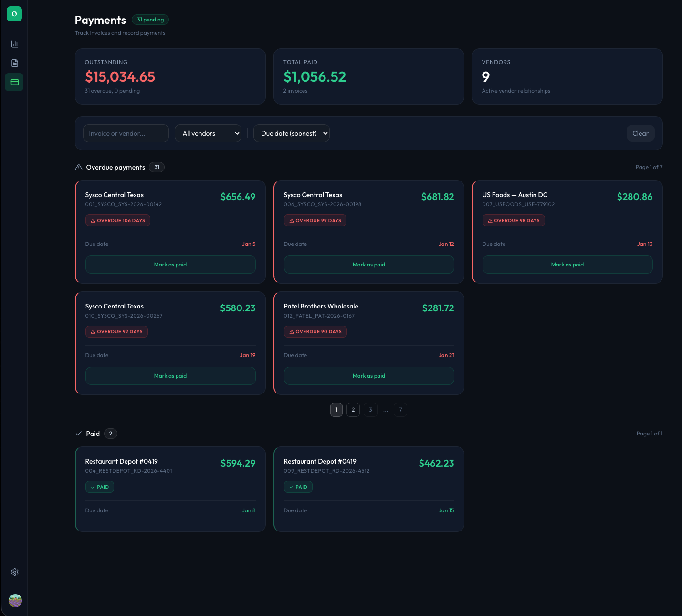
Task: Click the Jan 8 due date
Action: coord(249,510)
